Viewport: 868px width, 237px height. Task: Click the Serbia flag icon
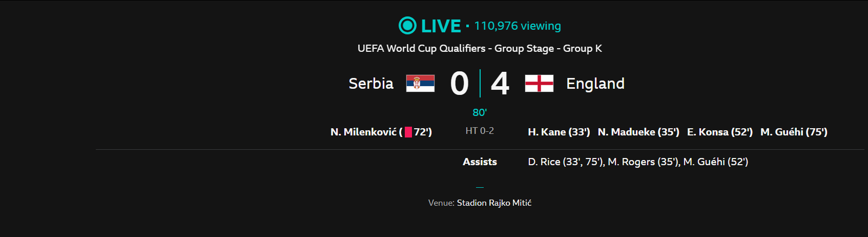pyautogui.click(x=420, y=83)
